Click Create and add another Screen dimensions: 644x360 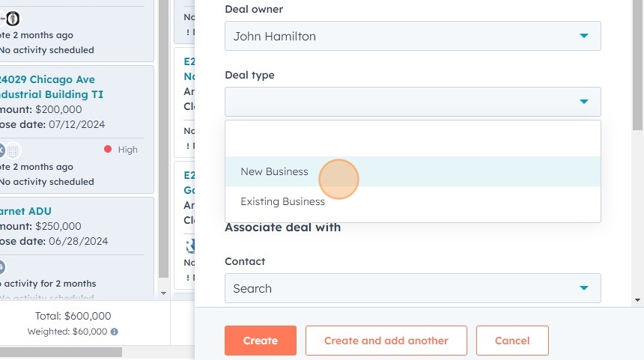click(x=386, y=341)
